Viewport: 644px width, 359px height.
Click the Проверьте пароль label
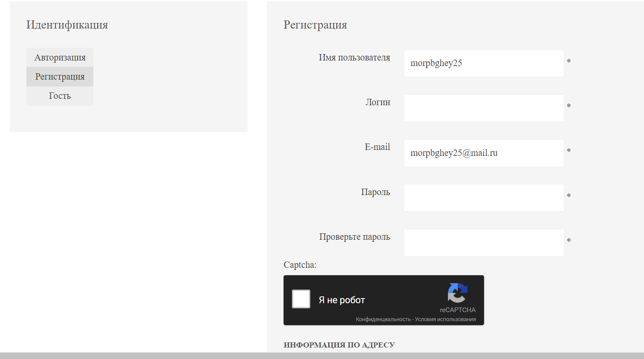355,237
